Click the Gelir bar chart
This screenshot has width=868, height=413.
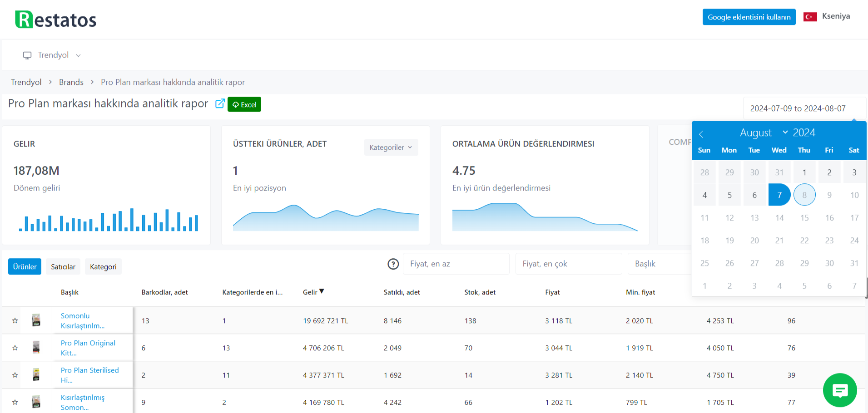click(x=109, y=220)
